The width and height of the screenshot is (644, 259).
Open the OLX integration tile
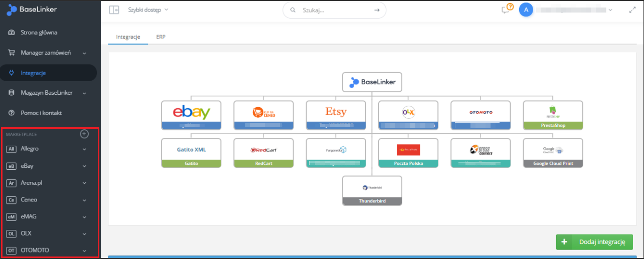(408, 115)
